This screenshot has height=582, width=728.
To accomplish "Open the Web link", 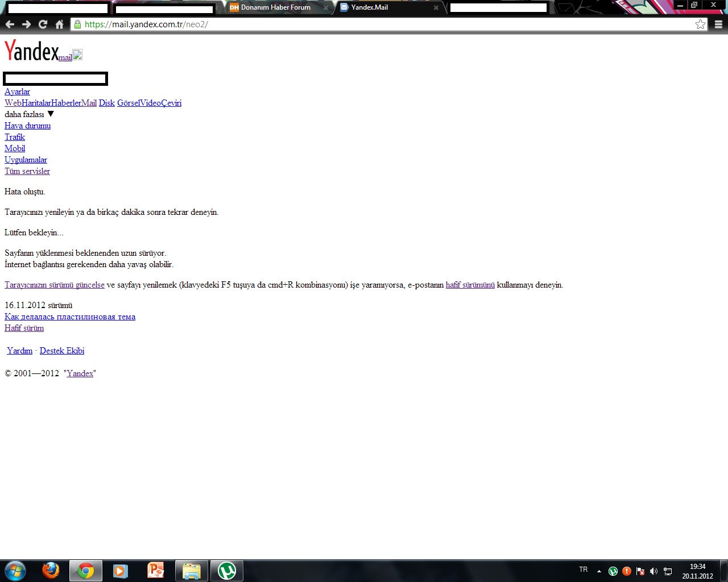I will pyautogui.click(x=13, y=103).
